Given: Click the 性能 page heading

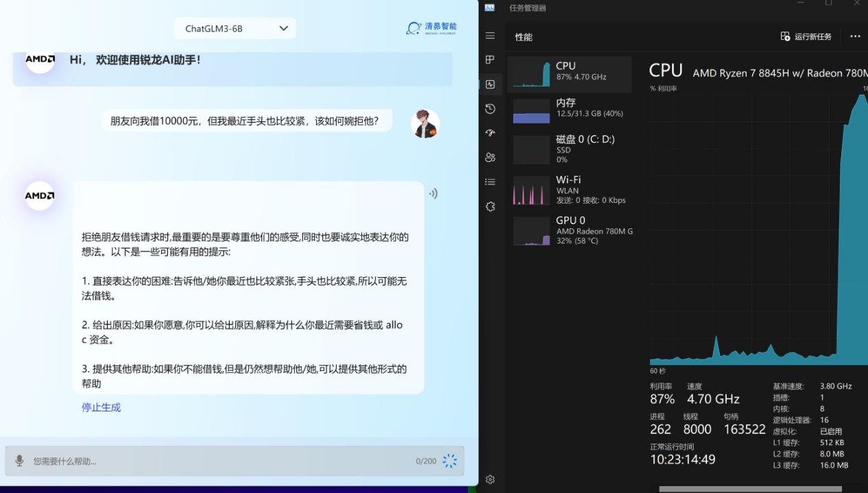Looking at the screenshot, I should point(524,37).
